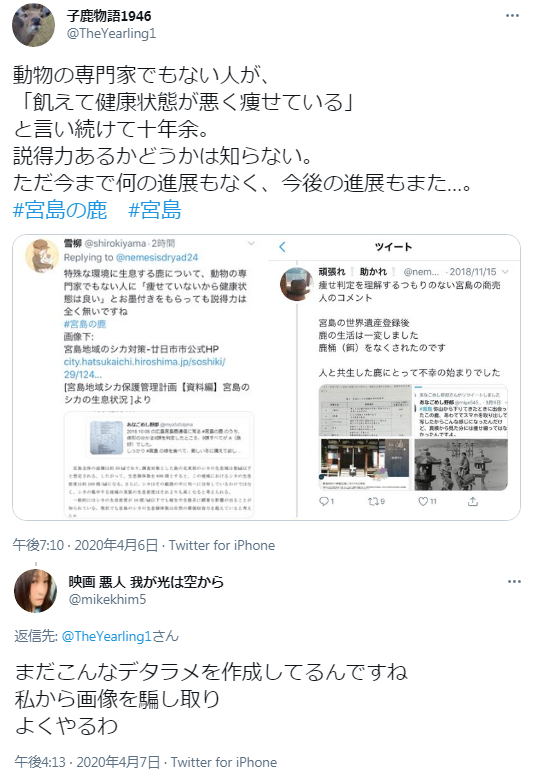The width and height of the screenshot is (536, 784).
Task: Open the more options menu on 子鹿物語1946's tweet
Action: point(512,16)
